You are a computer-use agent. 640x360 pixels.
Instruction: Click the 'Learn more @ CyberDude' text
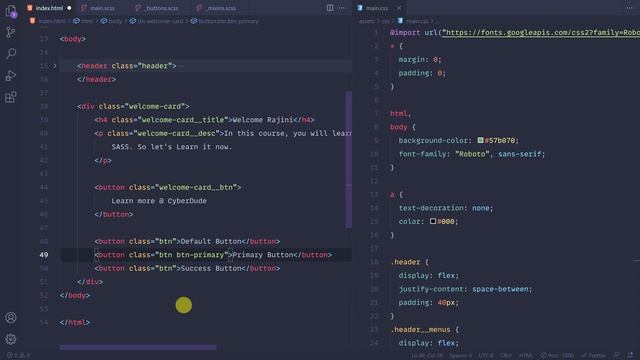point(159,201)
